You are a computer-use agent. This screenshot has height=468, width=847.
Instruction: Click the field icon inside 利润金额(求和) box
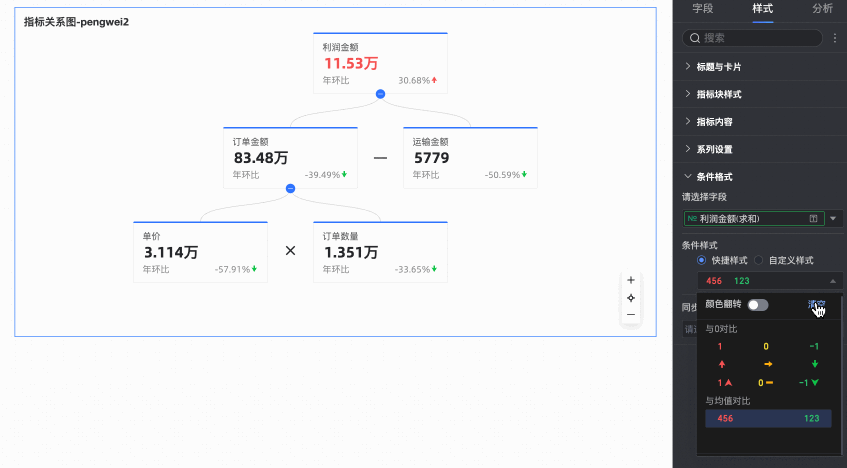coord(814,218)
